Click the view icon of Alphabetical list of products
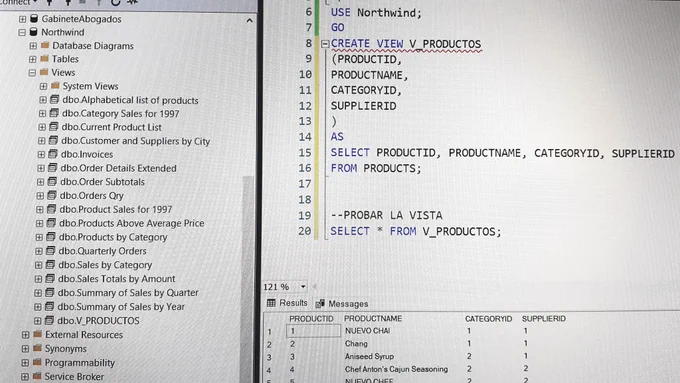 point(54,100)
